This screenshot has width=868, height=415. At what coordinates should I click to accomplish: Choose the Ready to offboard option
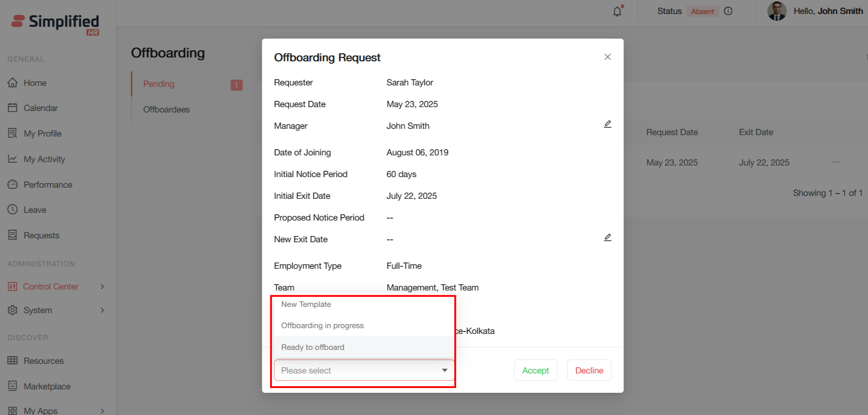pos(313,347)
